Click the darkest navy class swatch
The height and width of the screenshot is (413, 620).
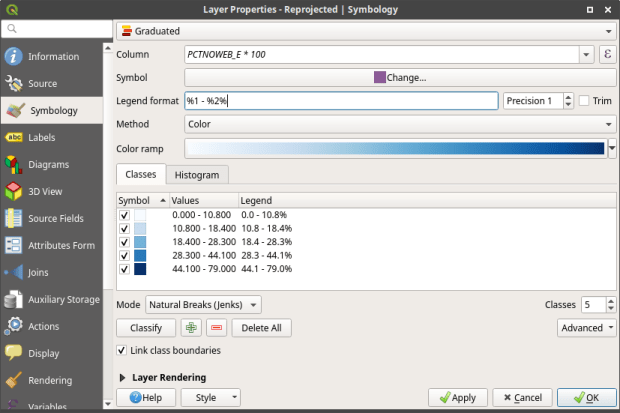pyautogui.click(x=140, y=269)
